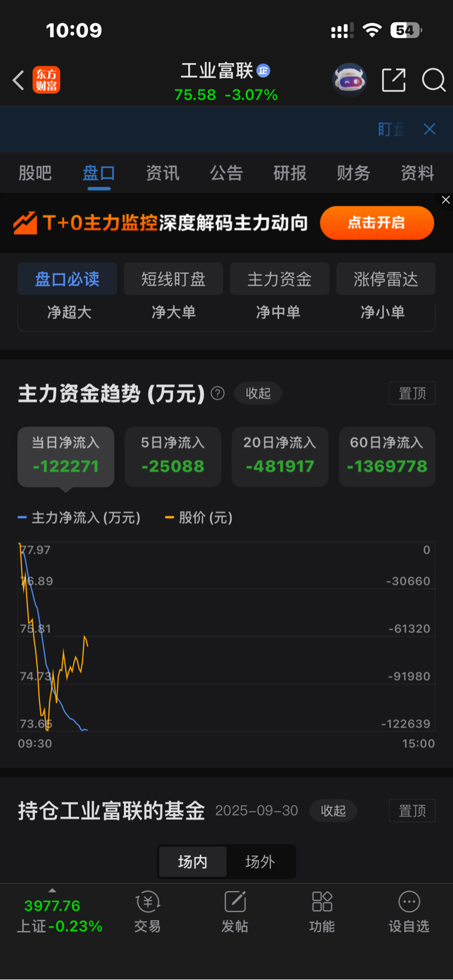Close the blue 盯盘 banner
The width and height of the screenshot is (453, 980).
[429, 129]
